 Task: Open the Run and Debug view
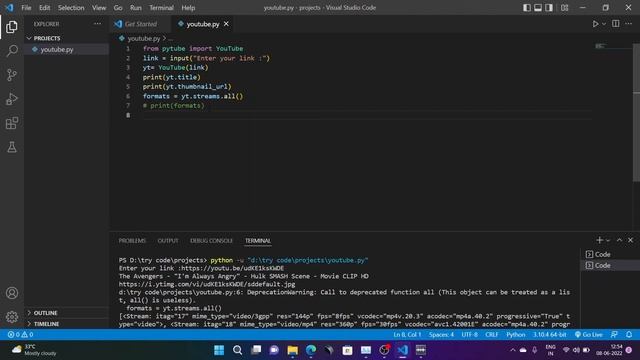12,99
